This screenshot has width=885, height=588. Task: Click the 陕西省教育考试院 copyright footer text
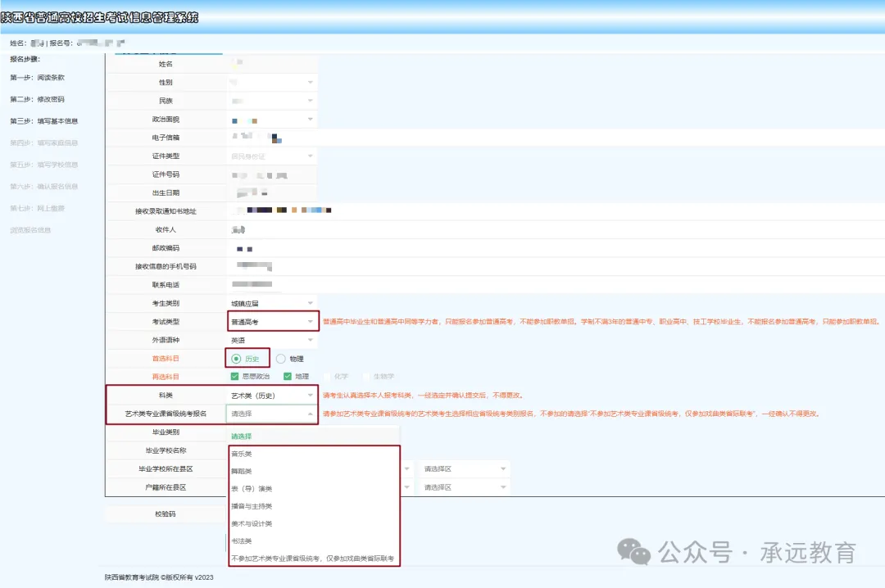click(x=159, y=577)
